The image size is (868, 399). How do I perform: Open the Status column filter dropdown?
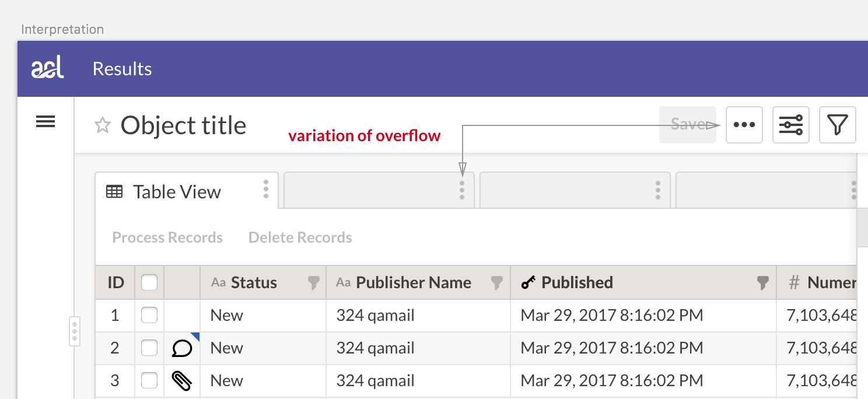coord(314,283)
